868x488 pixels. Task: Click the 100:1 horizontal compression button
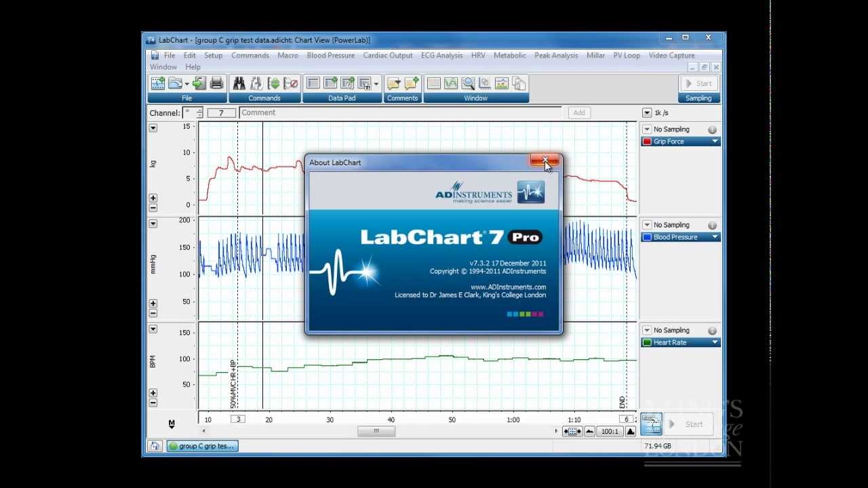point(610,431)
